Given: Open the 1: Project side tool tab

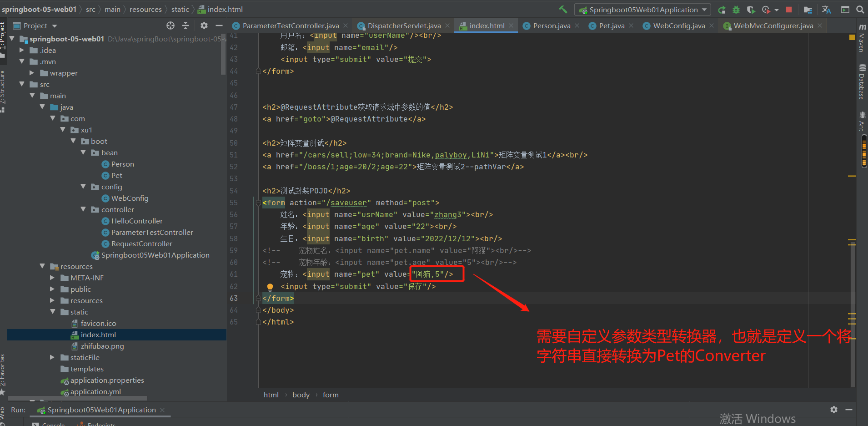Looking at the screenshot, I should [x=3, y=40].
